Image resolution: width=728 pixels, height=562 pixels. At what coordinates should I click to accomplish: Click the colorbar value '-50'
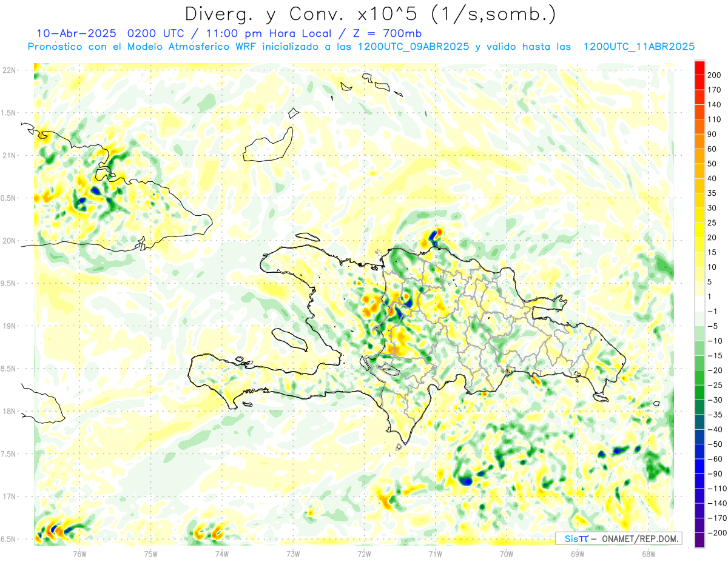pyautogui.click(x=715, y=444)
